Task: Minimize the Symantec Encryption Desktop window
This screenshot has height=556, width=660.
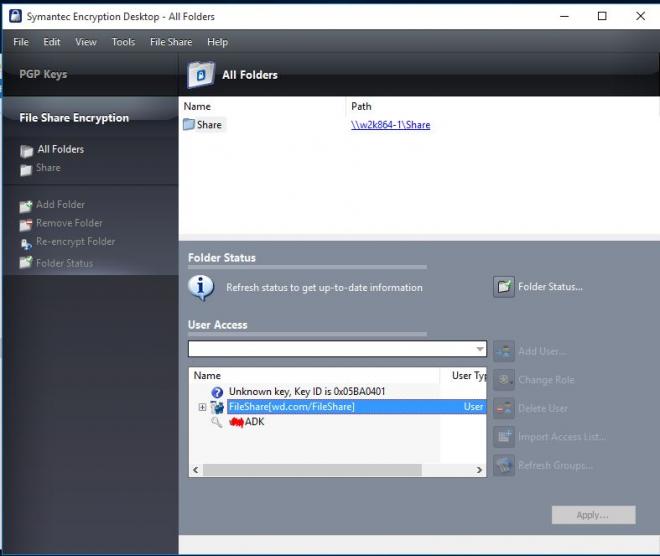Action: pos(564,16)
